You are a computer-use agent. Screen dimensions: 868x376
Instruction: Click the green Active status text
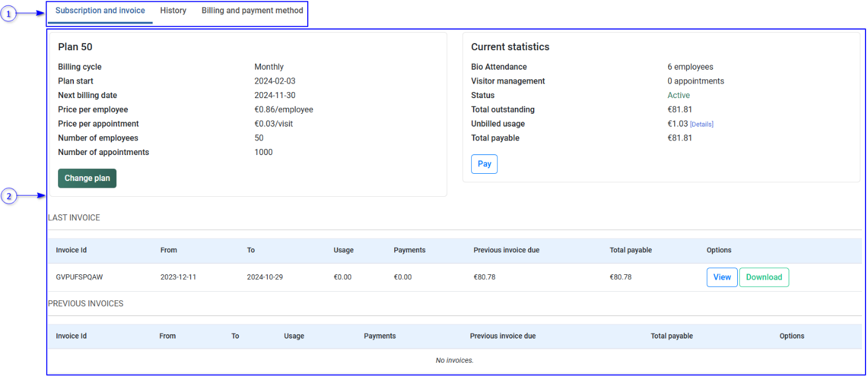[x=678, y=96]
